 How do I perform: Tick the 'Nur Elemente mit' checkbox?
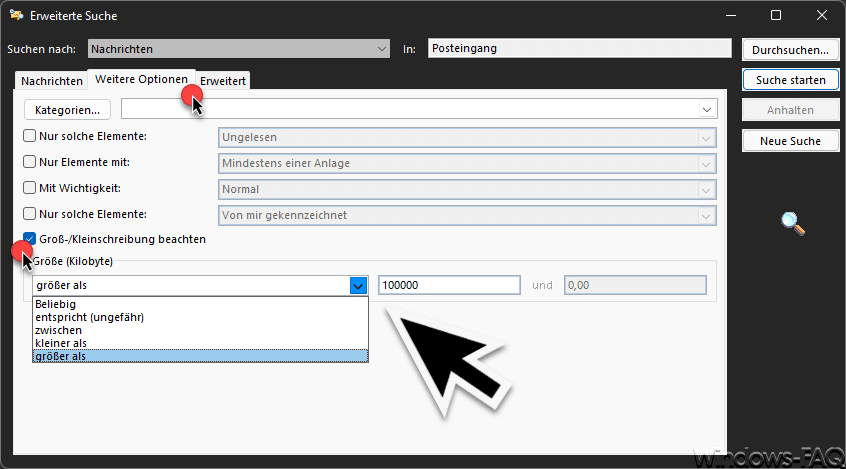click(x=30, y=161)
